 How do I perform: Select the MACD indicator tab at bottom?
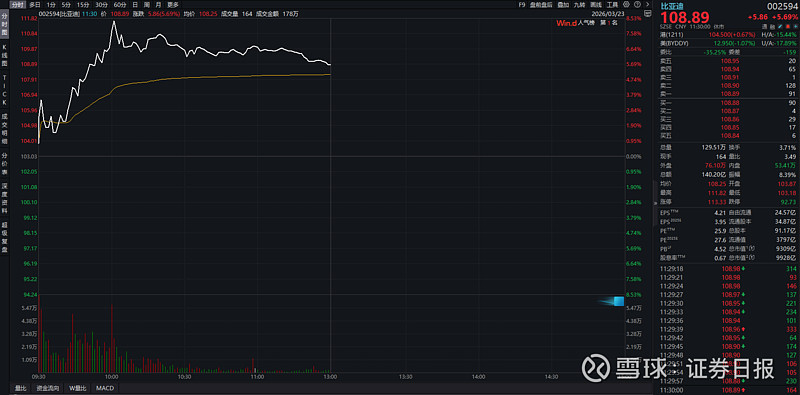[105, 388]
